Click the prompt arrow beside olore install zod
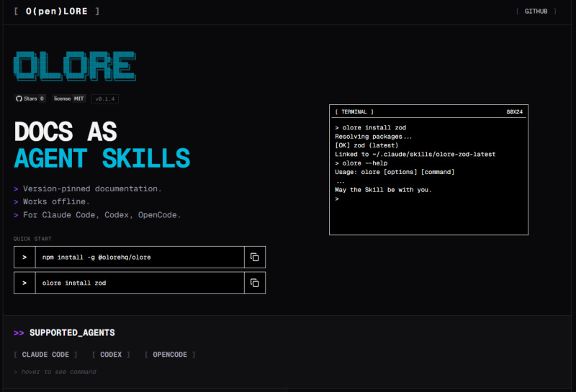The image size is (576, 392). (x=24, y=283)
